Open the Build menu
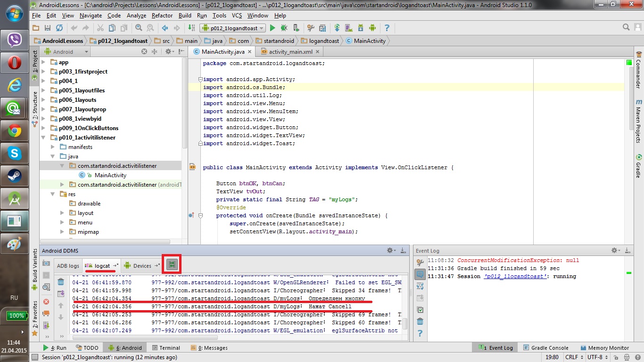 pos(185,16)
